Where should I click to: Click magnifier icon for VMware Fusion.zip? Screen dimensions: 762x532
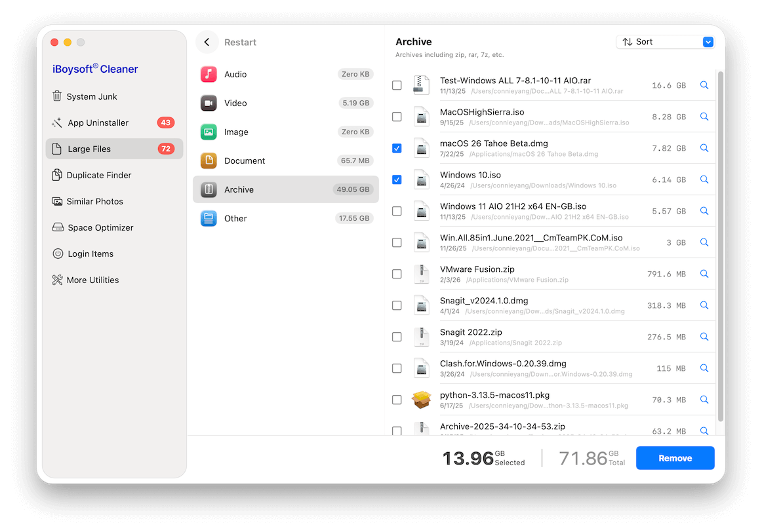click(704, 274)
